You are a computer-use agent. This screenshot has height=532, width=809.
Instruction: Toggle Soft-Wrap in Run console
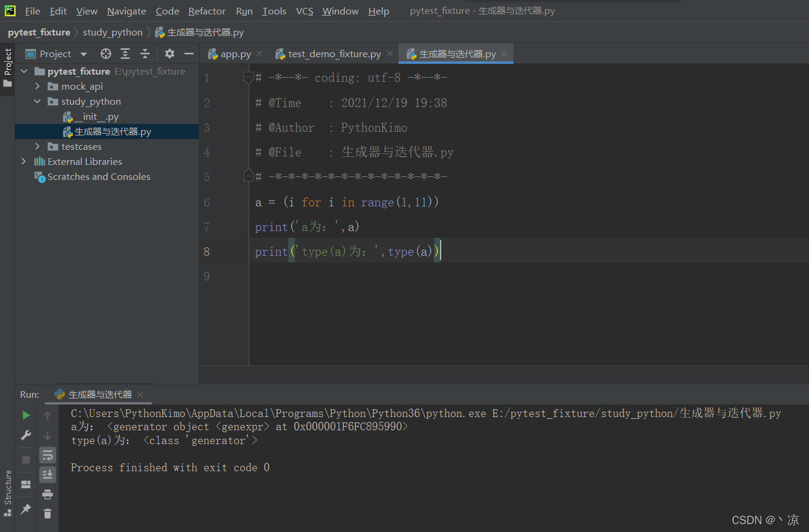click(48, 455)
